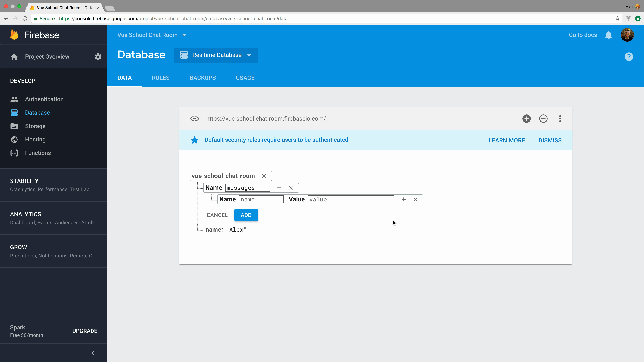Viewport: 644px width, 362px height.
Task: Open Hosting in the sidebar
Action: [x=35, y=139]
